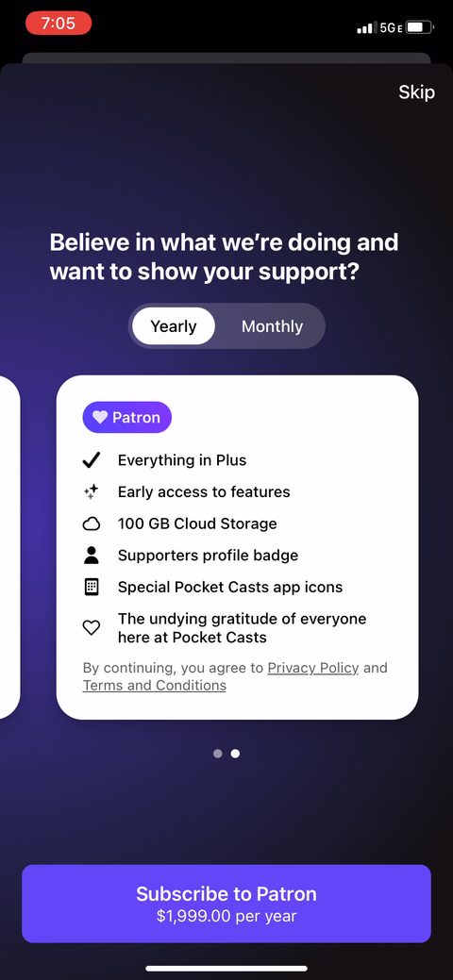This screenshot has height=980, width=453.
Task: Open the Privacy Policy link
Action: click(x=313, y=668)
